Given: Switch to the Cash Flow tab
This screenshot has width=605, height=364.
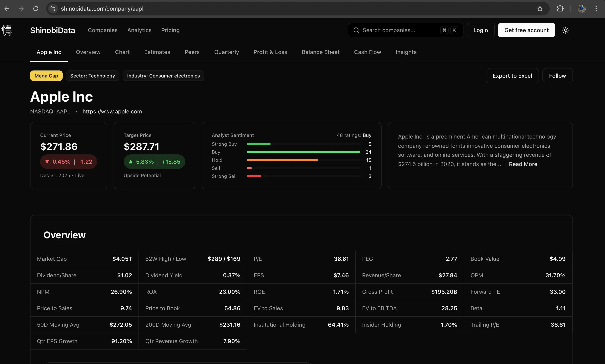Looking at the screenshot, I should pos(367,52).
